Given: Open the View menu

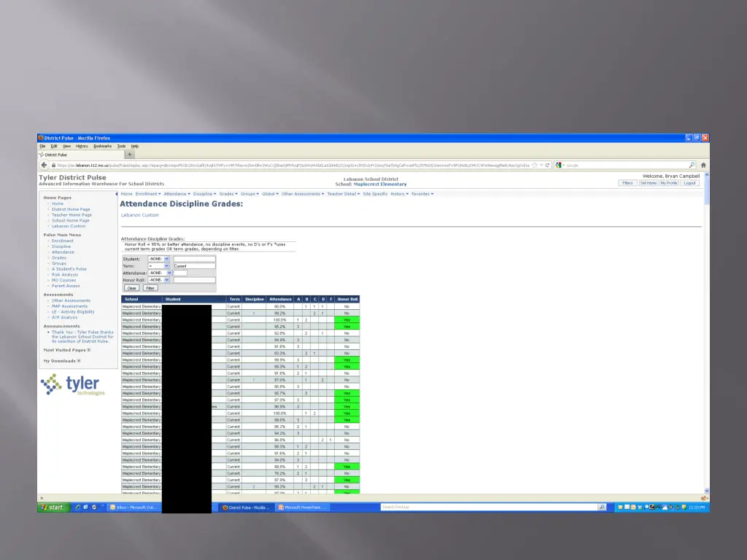Looking at the screenshot, I should (x=66, y=146).
